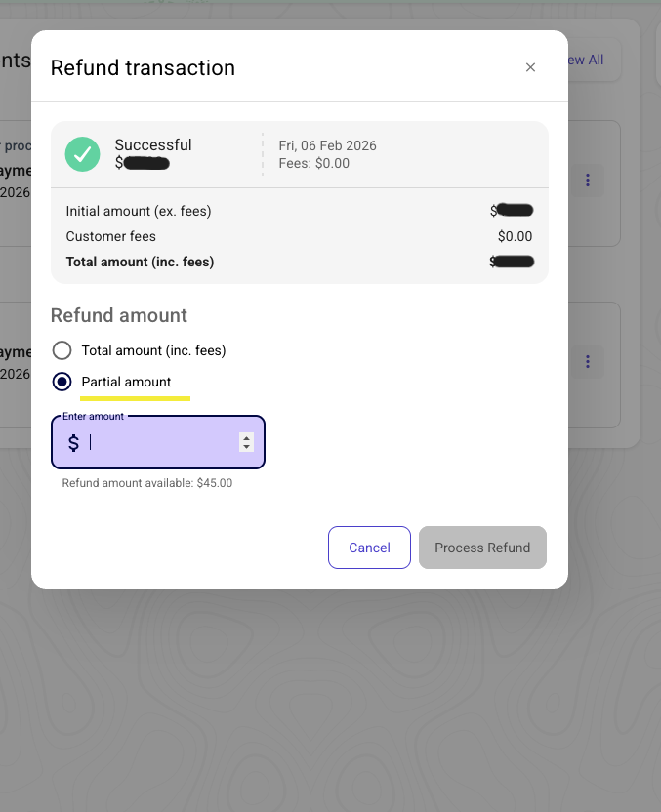Click the Customer fees row label
The width and height of the screenshot is (661, 812).
[111, 236]
